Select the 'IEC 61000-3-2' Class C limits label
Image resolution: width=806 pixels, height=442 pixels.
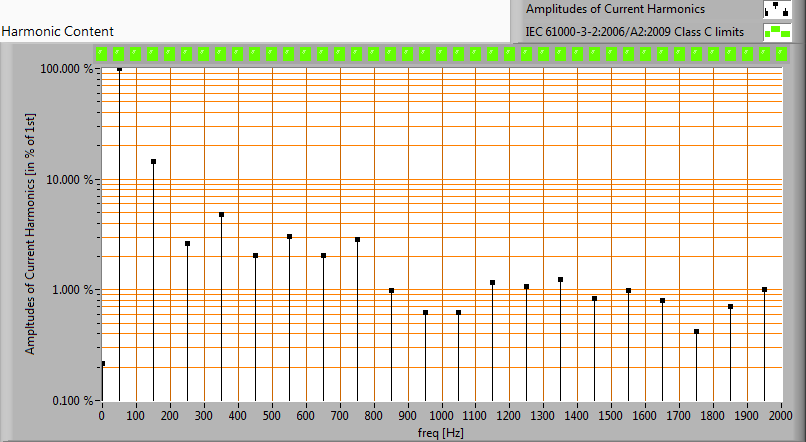(x=636, y=32)
